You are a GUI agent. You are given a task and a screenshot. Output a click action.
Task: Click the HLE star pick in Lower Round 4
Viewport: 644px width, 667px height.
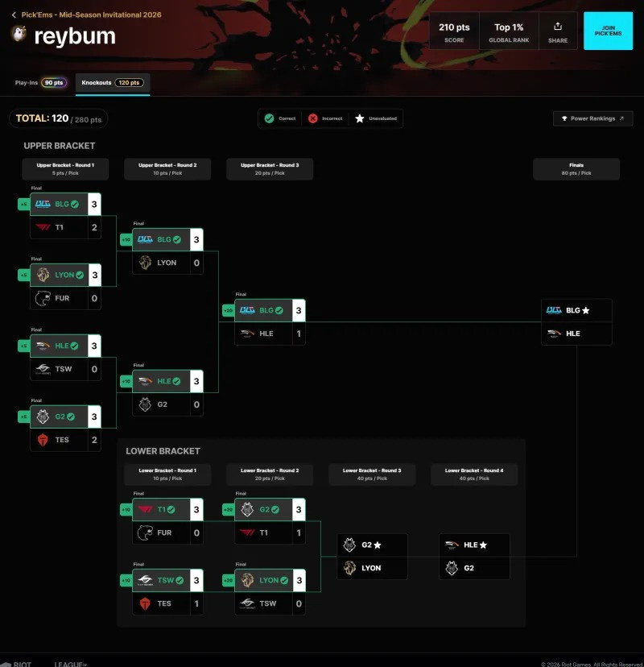pyautogui.click(x=474, y=545)
